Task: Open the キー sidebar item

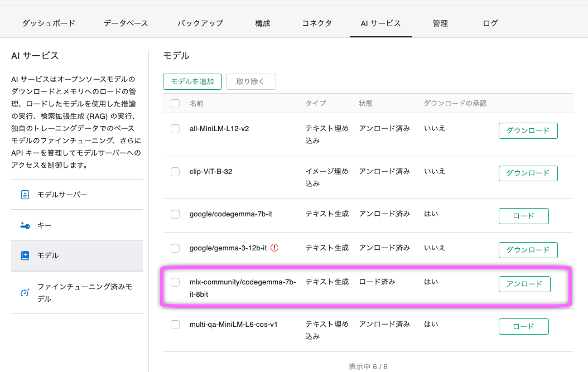Action: (77, 225)
